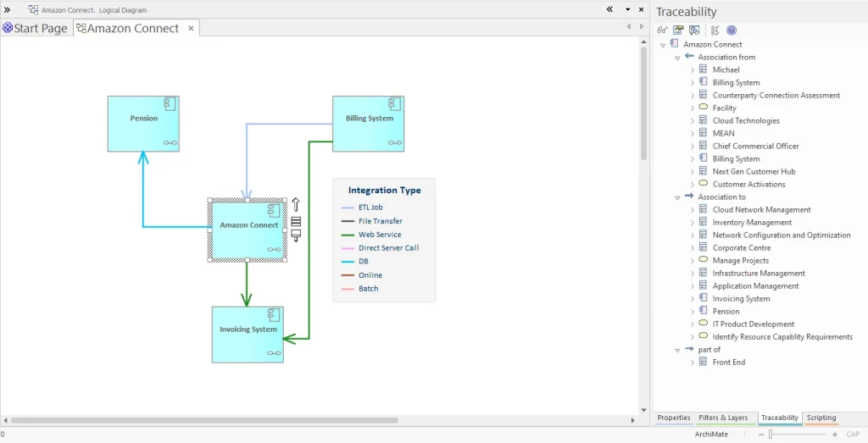Click the zoom-in plus icon in status bar
The width and height of the screenshot is (868, 443).
[835, 435]
